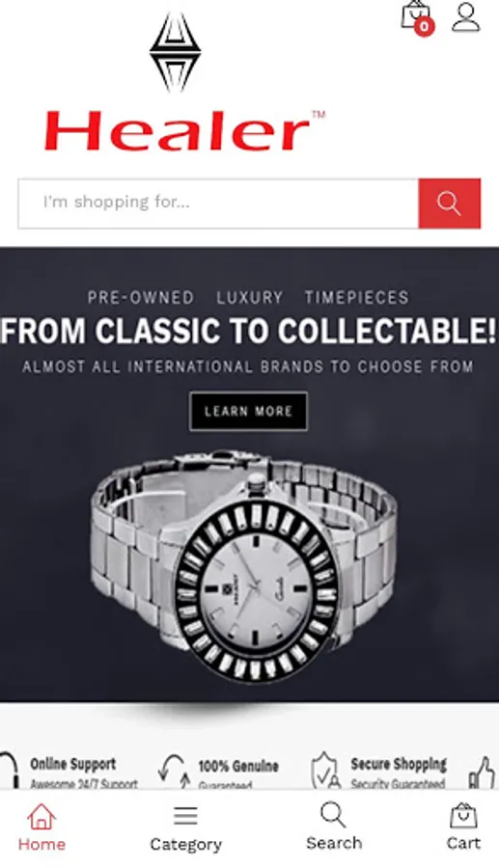This screenshot has width=499, height=868.
Task: Open the Secure Shopping feature text
Action: tap(399, 773)
